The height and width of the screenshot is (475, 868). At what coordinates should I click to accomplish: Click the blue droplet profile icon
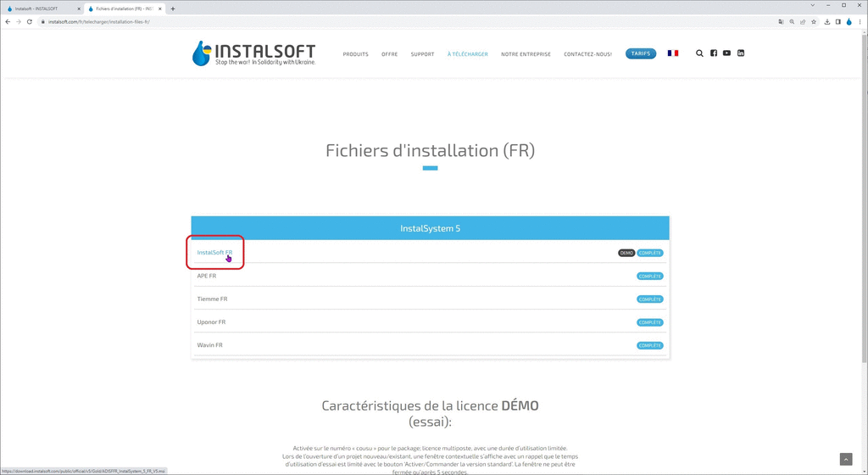[849, 21]
